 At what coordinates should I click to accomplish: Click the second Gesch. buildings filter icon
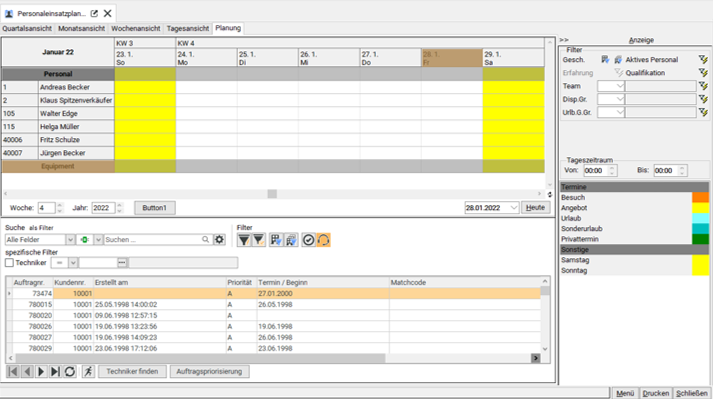[618, 60]
